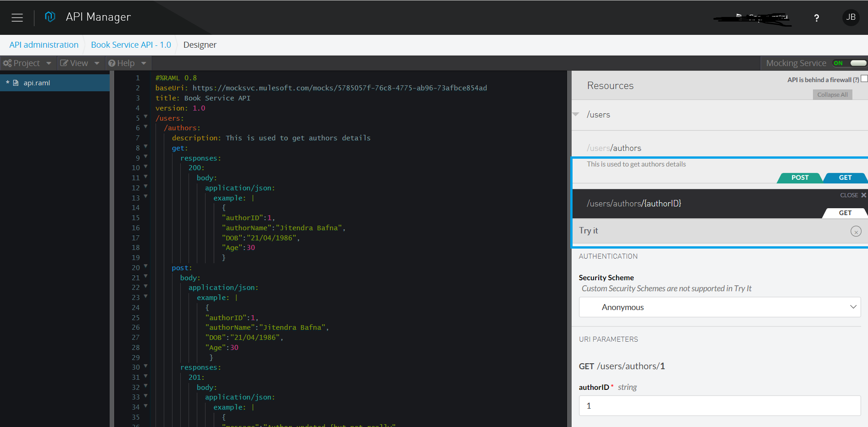868x427 pixels.
Task: Go to Book Service API - 1.0 breadcrumb
Action: [x=131, y=45]
